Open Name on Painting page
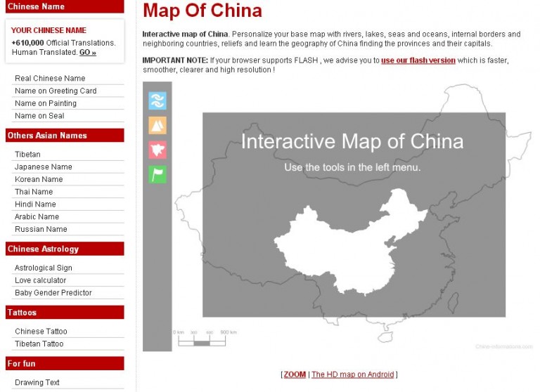The height and width of the screenshot is (392, 540). pyautogui.click(x=46, y=103)
